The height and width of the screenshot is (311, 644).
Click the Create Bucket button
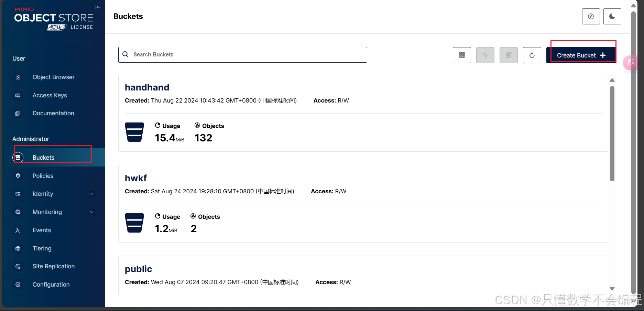(x=581, y=55)
